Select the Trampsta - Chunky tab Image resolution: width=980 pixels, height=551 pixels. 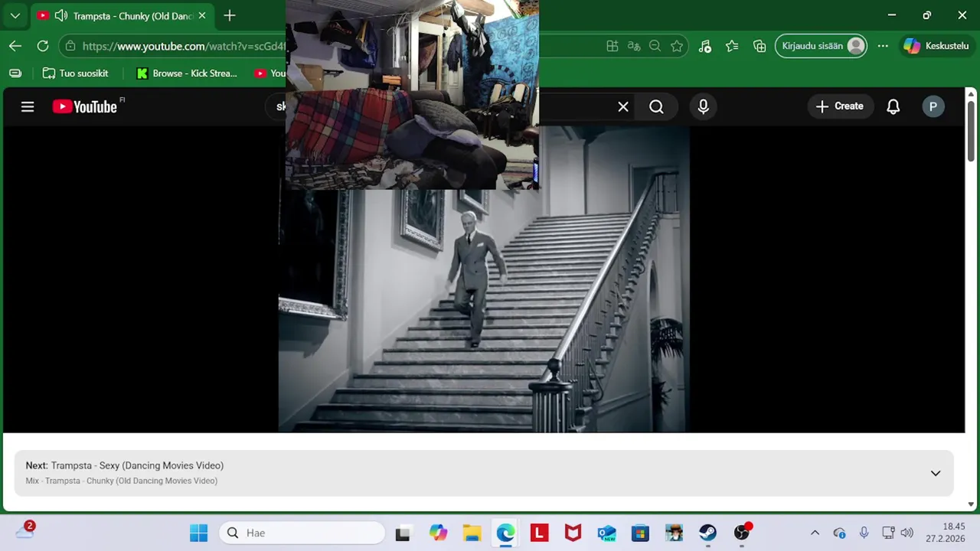tap(122, 15)
